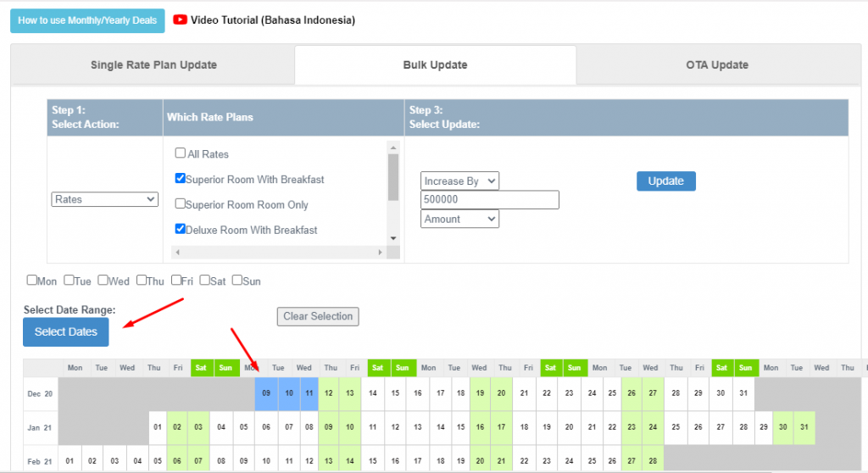Open the Video Tutorial (Bahasa Indonesia) link
Image resolution: width=868 pixels, height=473 pixels.
tap(272, 20)
